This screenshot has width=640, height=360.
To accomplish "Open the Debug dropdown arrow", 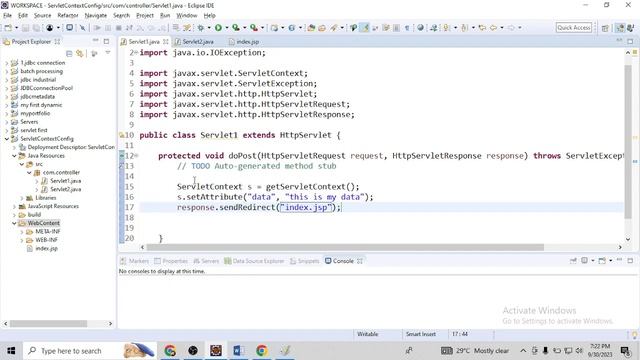I will tap(209, 28).
